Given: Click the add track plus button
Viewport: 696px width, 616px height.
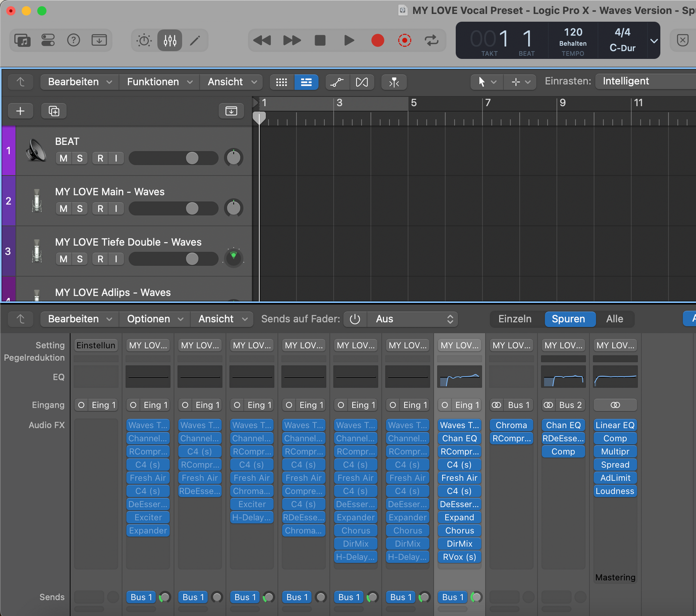Looking at the screenshot, I should pyautogui.click(x=20, y=111).
